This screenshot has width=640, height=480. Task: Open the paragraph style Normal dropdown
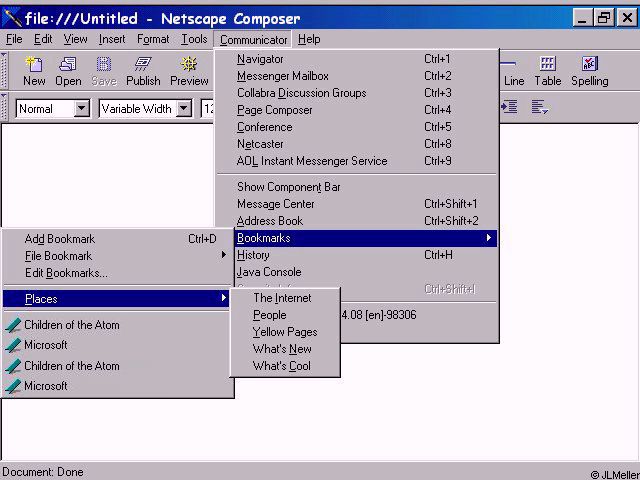click(x=82, y=109)
